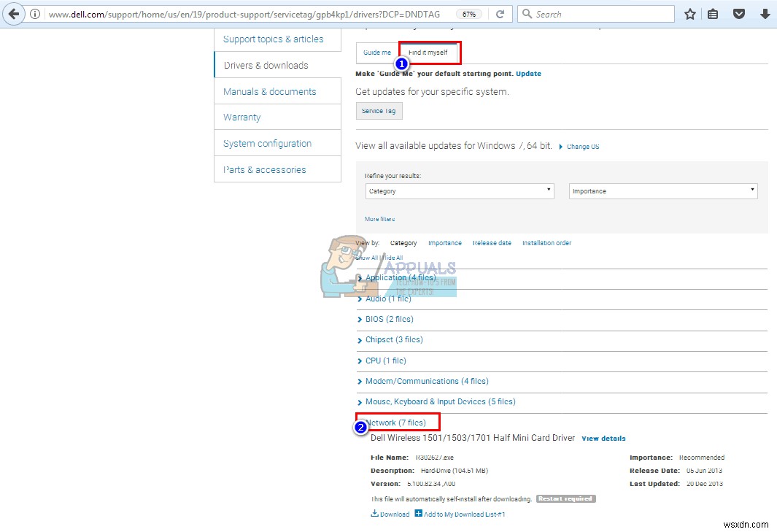Open the Importance dropdown
The width and height of the screenshot is (777, 532).
coord(663,191)
